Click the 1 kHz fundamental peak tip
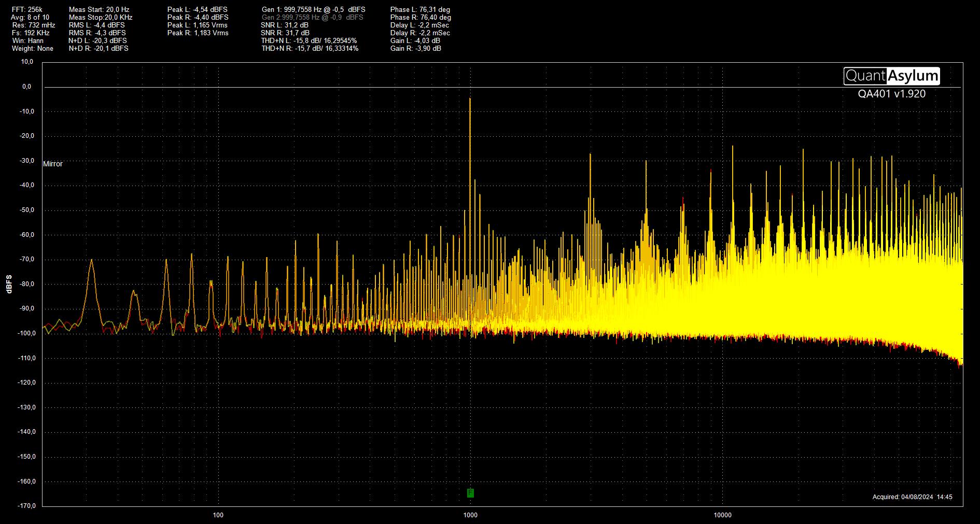 [470, 98]
